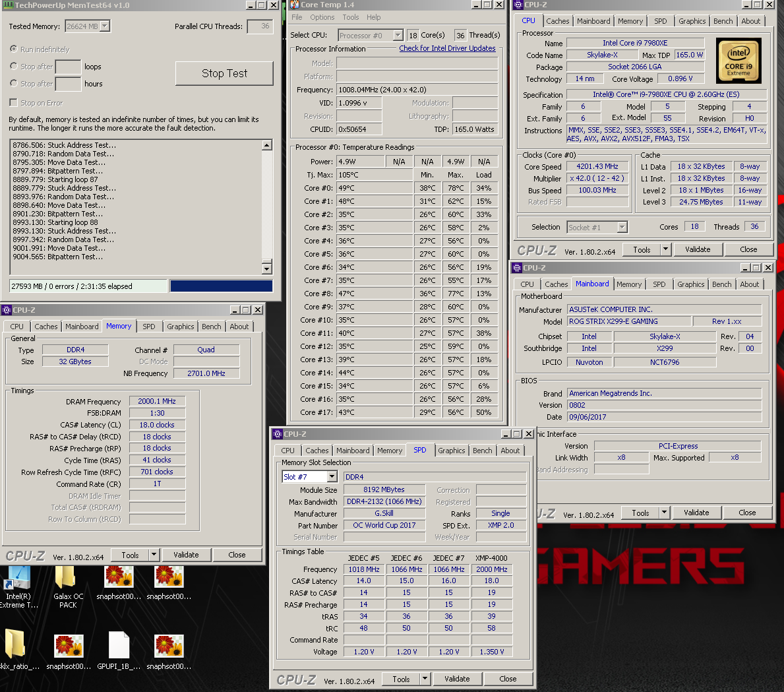This screenshot has height=692, width=784.
Task: Click the MemTest64 blue progress bar
Action: [x=222, y=286]
